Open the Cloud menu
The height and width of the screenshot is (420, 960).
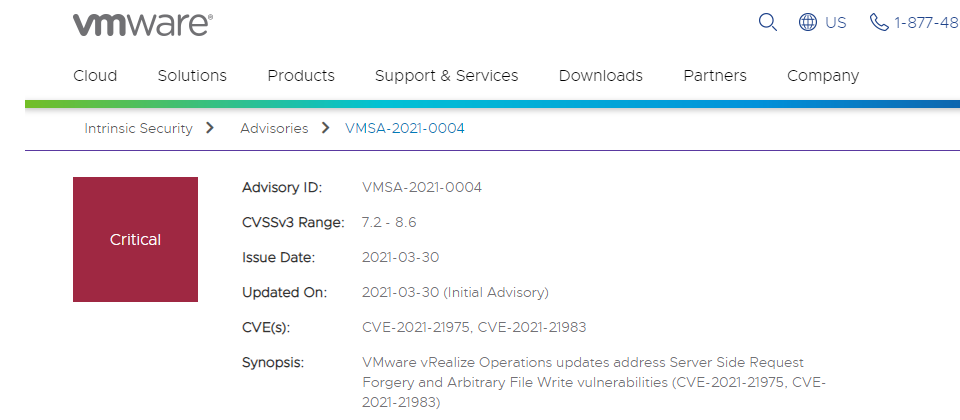point(95,76)
